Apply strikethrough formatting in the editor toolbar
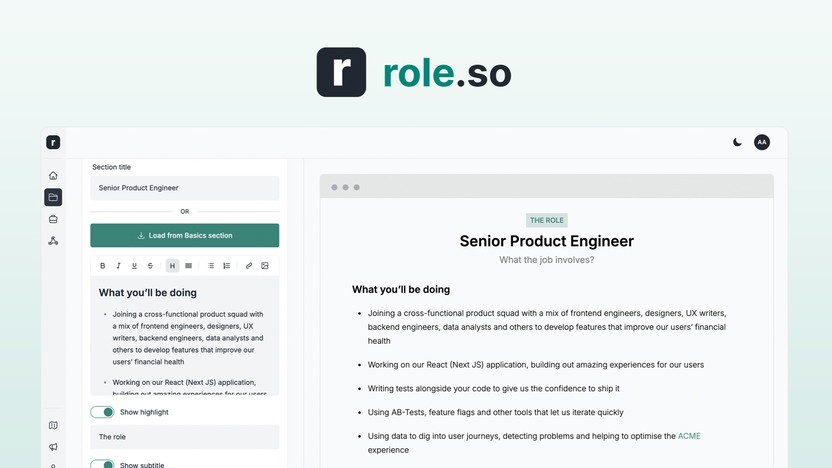Image resolution: width=832 pixels, height=468 pixels. point(150,266)
